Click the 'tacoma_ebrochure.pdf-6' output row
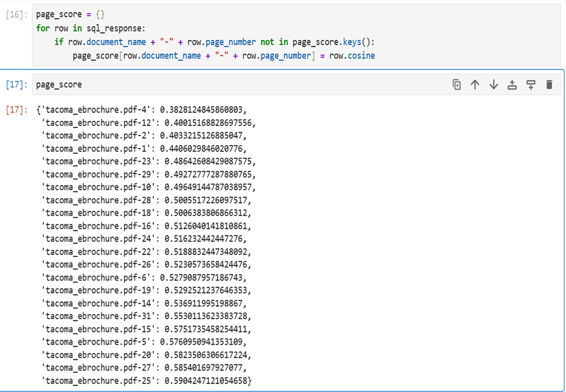This screenshot has width=566, height=392. [x=146, y=277]
